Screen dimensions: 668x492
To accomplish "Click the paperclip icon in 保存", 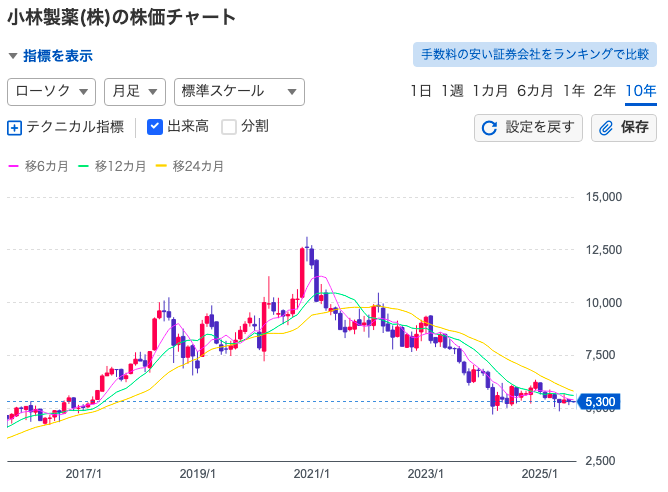I will point(605,128).
